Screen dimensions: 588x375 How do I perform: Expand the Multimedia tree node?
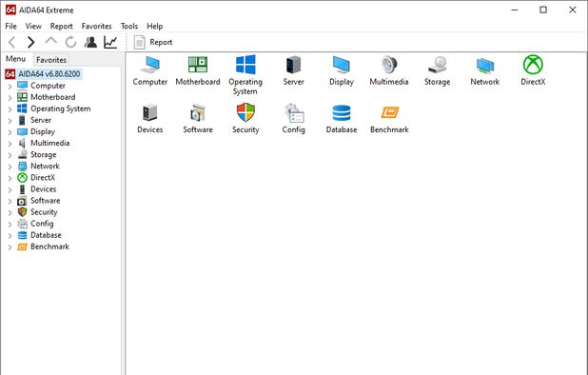(10, 144)
